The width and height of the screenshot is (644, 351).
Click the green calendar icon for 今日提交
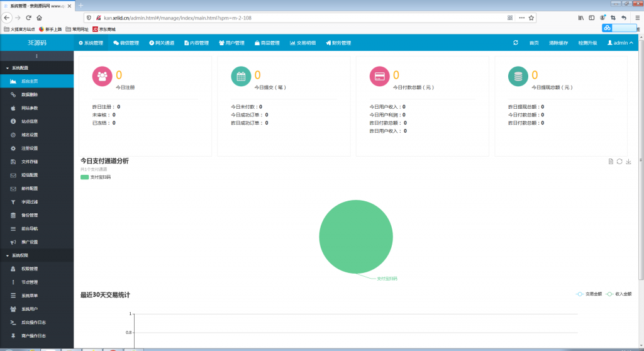[240, 76]
